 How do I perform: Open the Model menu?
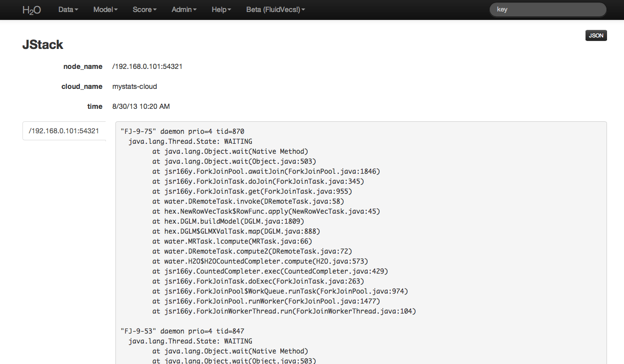[102, 9]
